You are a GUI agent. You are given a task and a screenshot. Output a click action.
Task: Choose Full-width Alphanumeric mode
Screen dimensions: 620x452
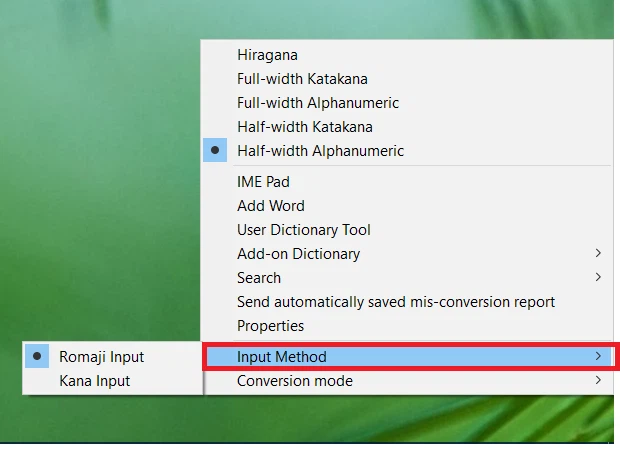click(317, 103)
